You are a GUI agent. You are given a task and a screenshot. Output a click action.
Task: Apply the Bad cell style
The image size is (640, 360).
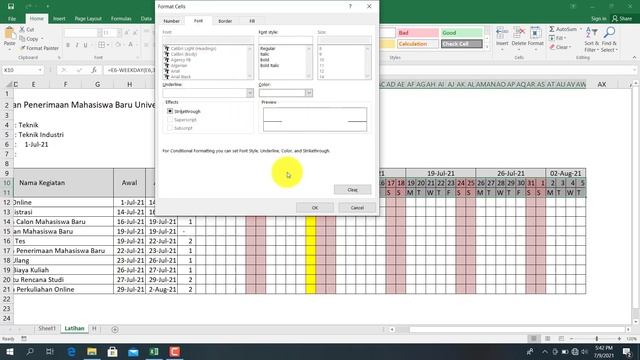click(x=417, y=33)
